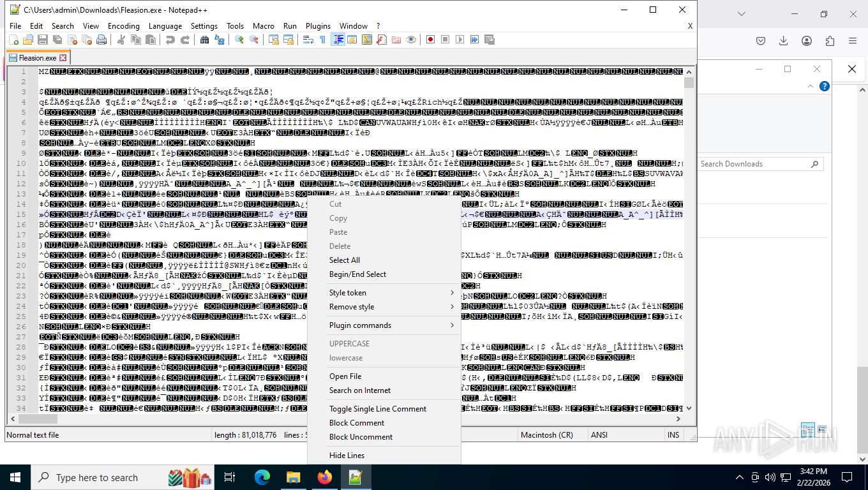
Task: Collapse the Explorer ribbon with the chevron
Action: (812, 86)
